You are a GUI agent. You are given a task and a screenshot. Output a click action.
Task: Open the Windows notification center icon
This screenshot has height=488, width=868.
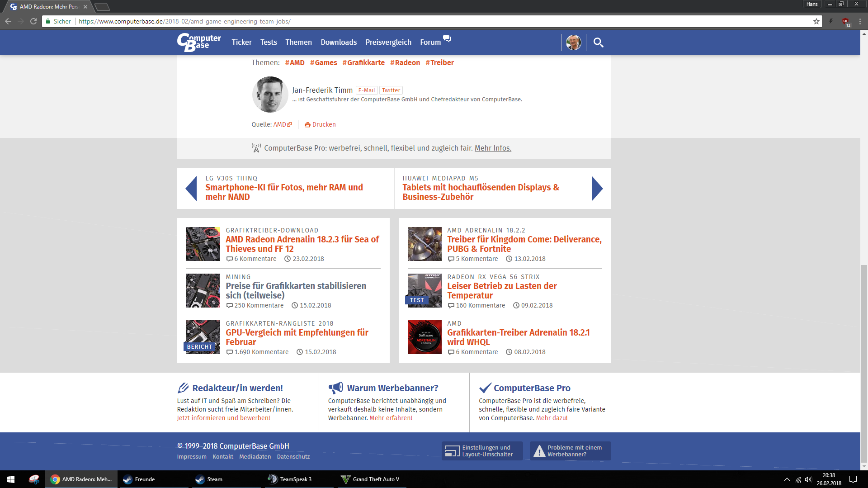[x=853, y=479]
